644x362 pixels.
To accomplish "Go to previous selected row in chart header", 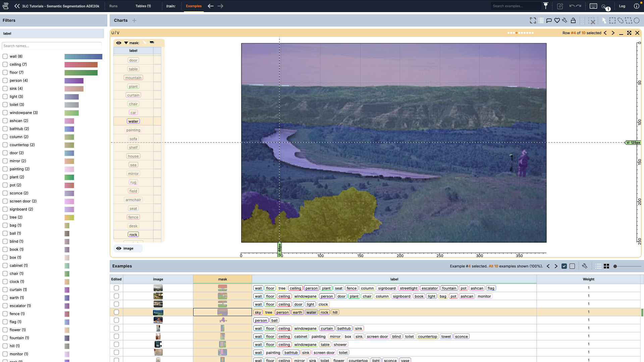I will 605,33.
